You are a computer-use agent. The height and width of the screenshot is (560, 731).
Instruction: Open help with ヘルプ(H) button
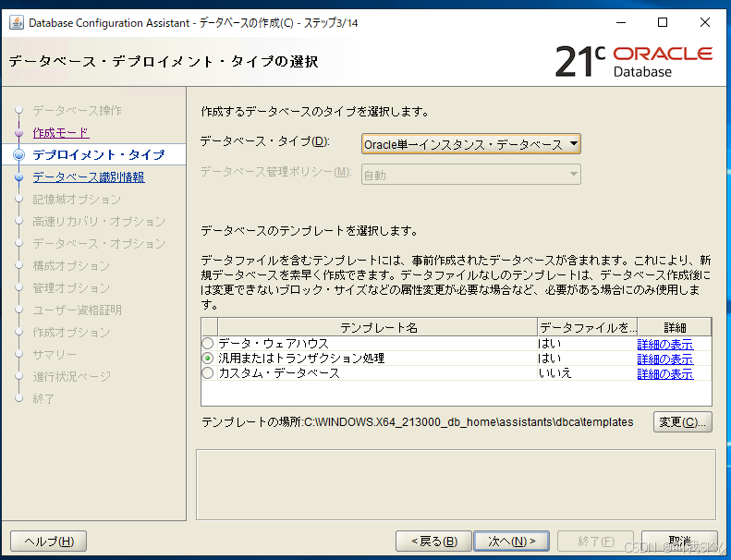tap(48, 541)
